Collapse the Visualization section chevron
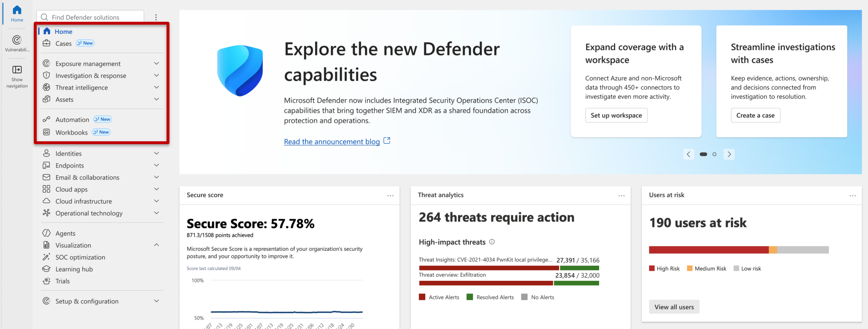The image size is (868, 329). (x=156, y=245)
